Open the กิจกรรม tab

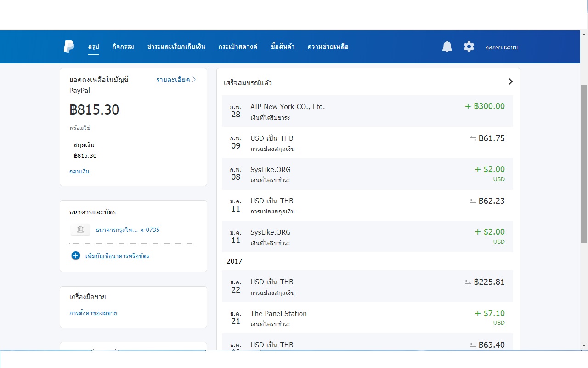tap(123, 46)
